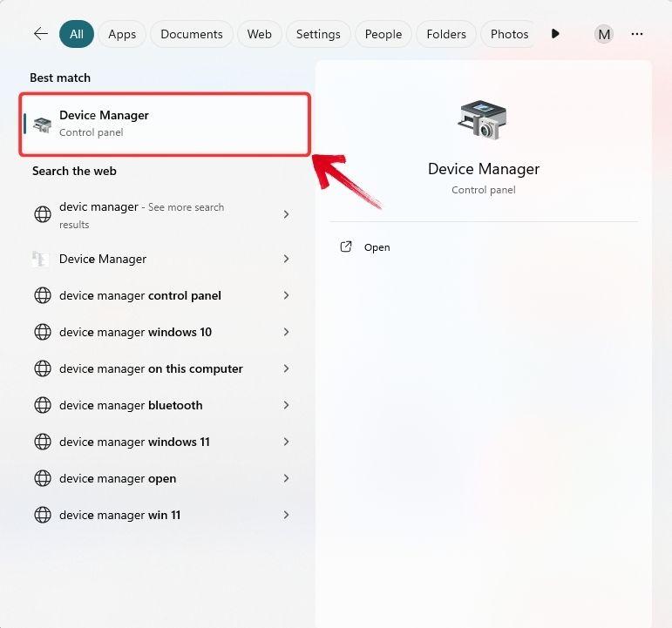Click globe icon for 'windows 10' suggestion
Viewport: 672px width, 628px height.
[x=43, y=332]
